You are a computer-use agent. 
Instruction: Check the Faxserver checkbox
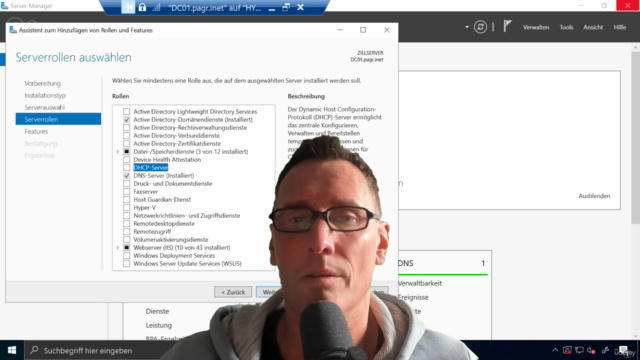tap(127, 191)
